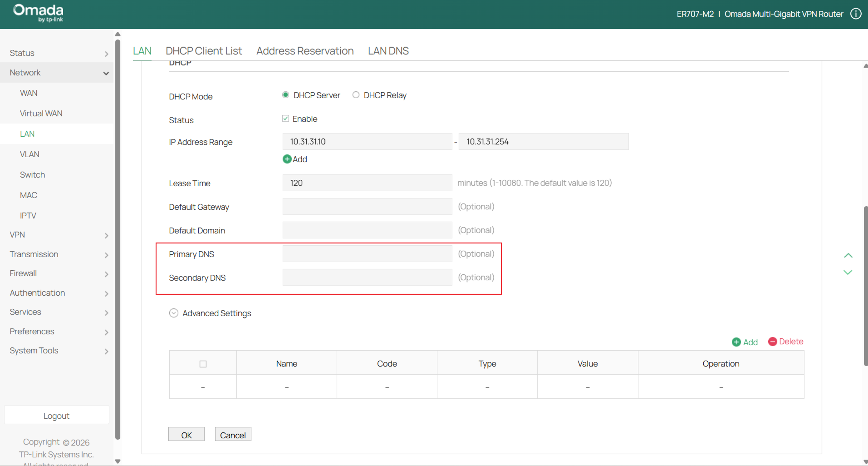Click the start IP field 10.31.31.10

pyautogui.click(x=367, y=142)
